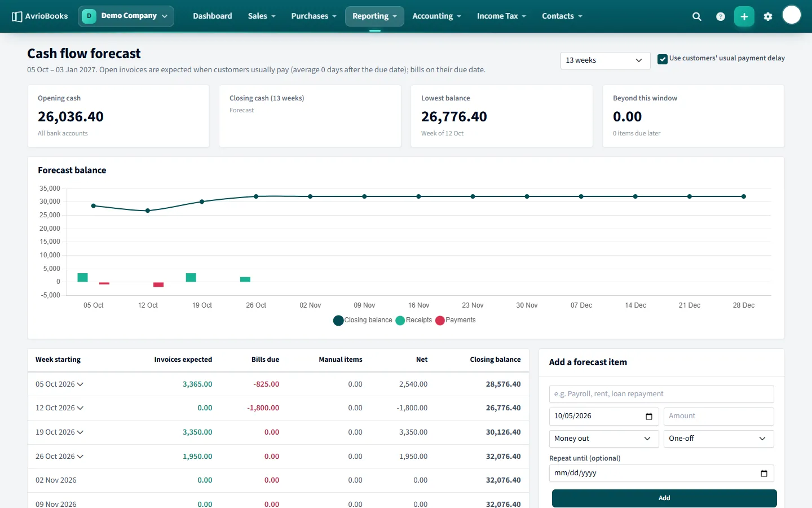Screen dimensions: 812x508
Task: Click the Closing balance column header
Action: point(496,360)
